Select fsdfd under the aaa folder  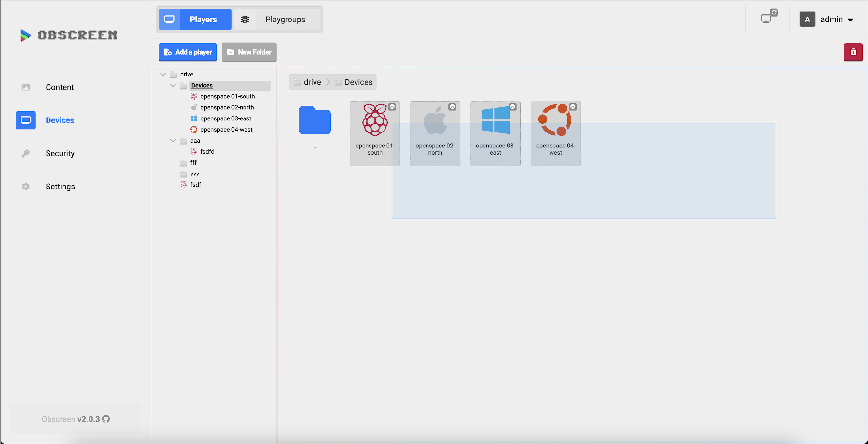pyautogui.click(x=207, y=152)
